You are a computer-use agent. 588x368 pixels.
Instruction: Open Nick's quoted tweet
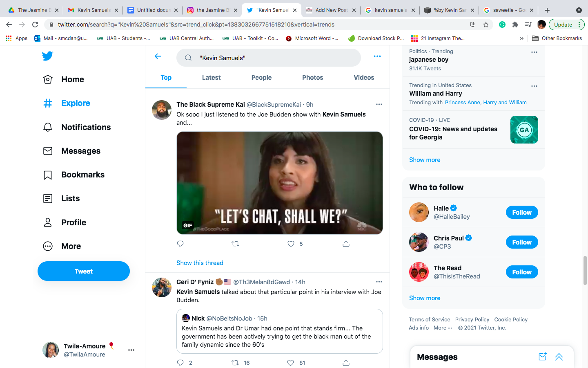pos(280,331)
